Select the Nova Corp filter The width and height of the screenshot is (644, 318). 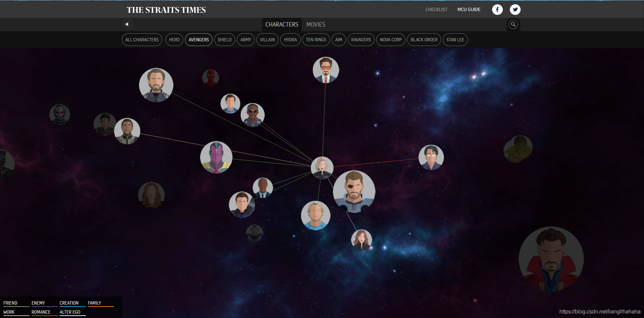[391, 40]
